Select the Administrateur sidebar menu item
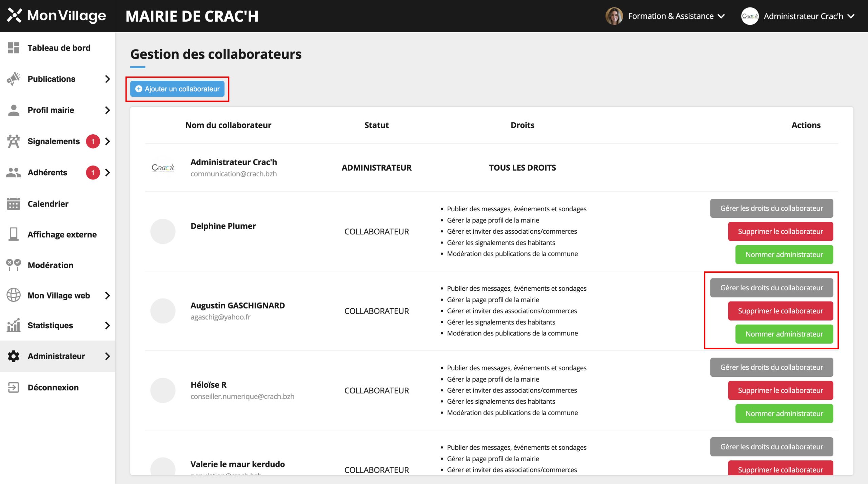Screen dimensions: 868x484 [x=56, y=356]
